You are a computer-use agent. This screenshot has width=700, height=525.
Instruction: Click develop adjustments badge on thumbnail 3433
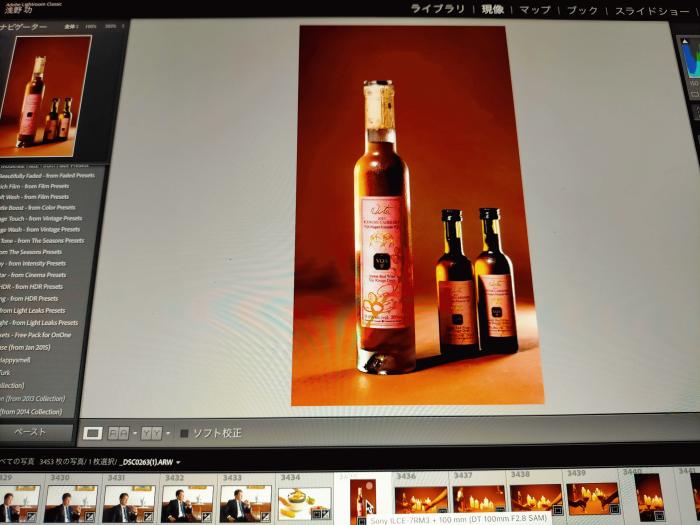264,517
